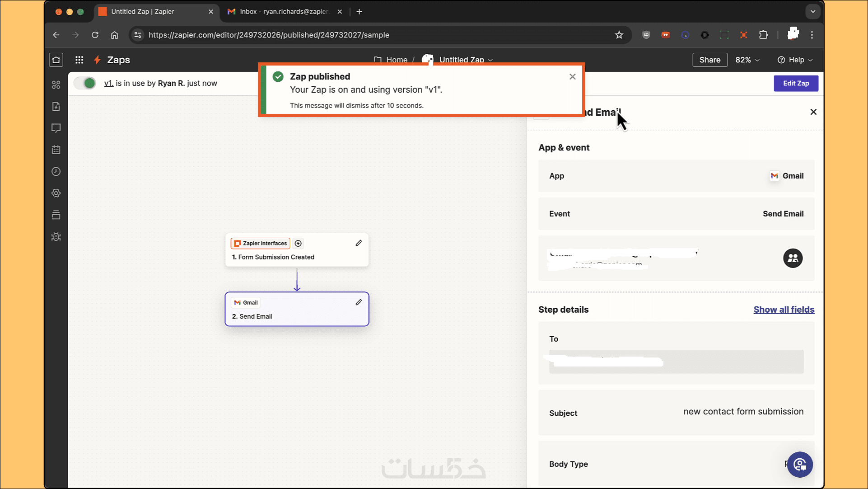Viewport: 868px width, 489px height.
Task: Open the sidebar settings gear icon
Action: point(56,193)
